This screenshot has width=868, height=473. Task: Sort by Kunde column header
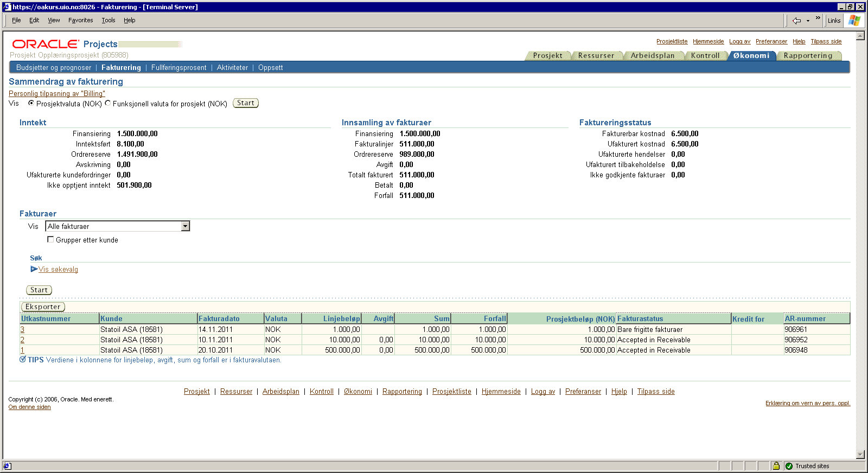point(111,318)
